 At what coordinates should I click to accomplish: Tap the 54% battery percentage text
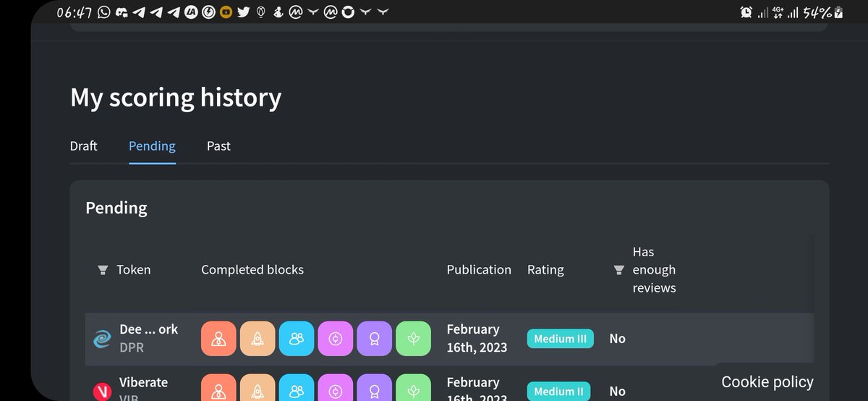pyautogui.click(x=817, y=12)
